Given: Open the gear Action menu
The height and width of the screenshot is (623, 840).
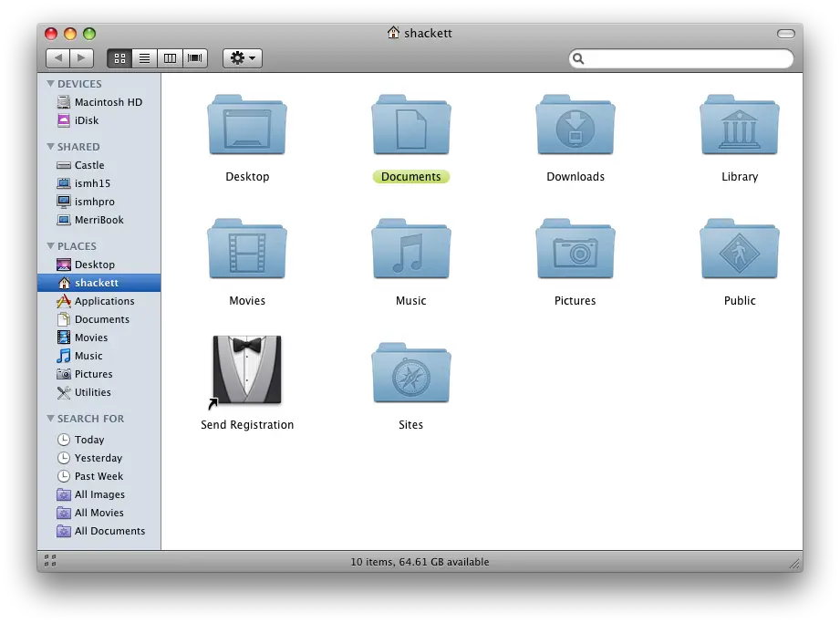Looking at the screenshot, I should (x=243, y=57).
